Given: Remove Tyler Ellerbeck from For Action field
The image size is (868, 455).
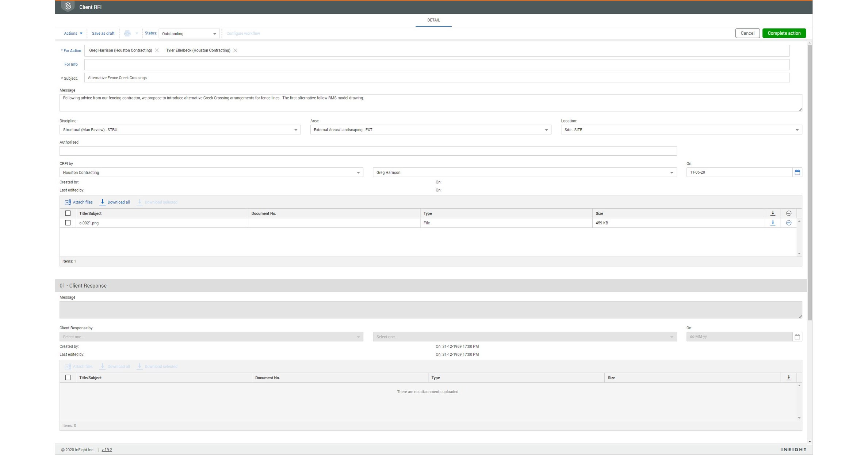Looking at the screenshot, I should (236, 50).
